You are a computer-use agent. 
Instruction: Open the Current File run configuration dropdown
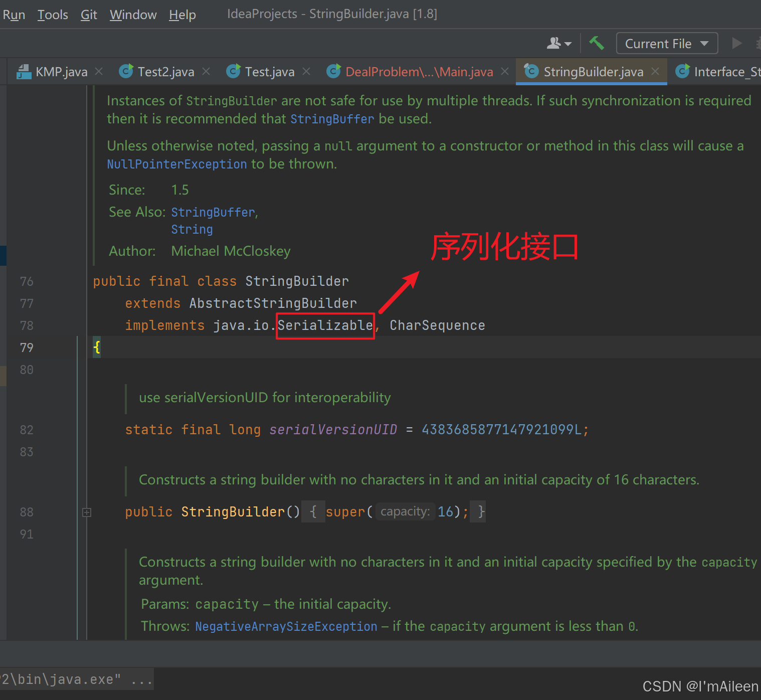click(x=667, y=44)
